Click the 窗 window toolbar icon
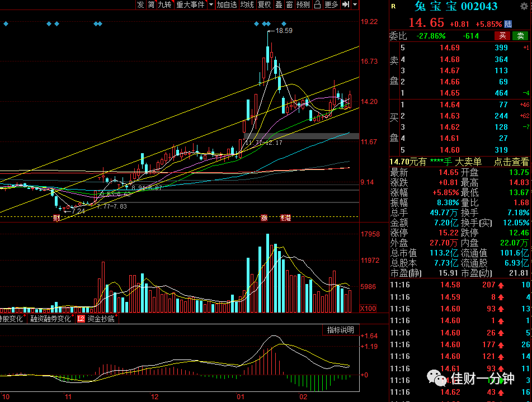532x402 pixels. pyautogui.click(x=289, y=4)
